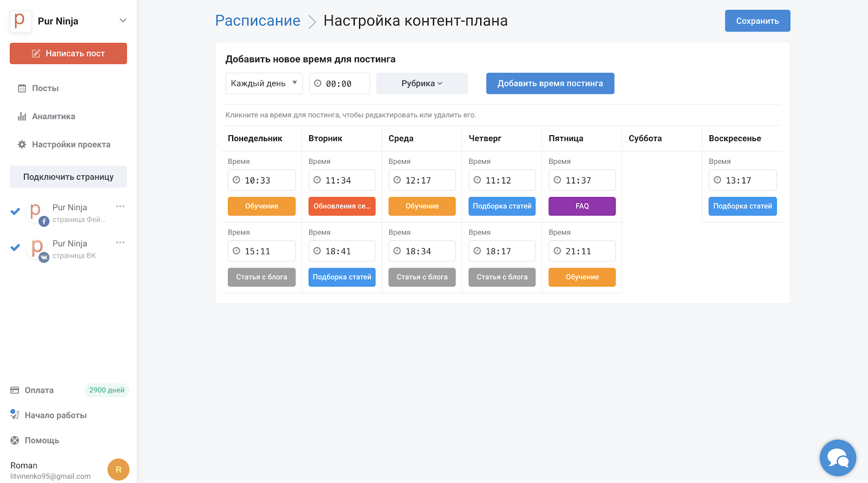Click the Friday 21:11 time field
Screen dimensions: 868x483
[x=582, y=251]
